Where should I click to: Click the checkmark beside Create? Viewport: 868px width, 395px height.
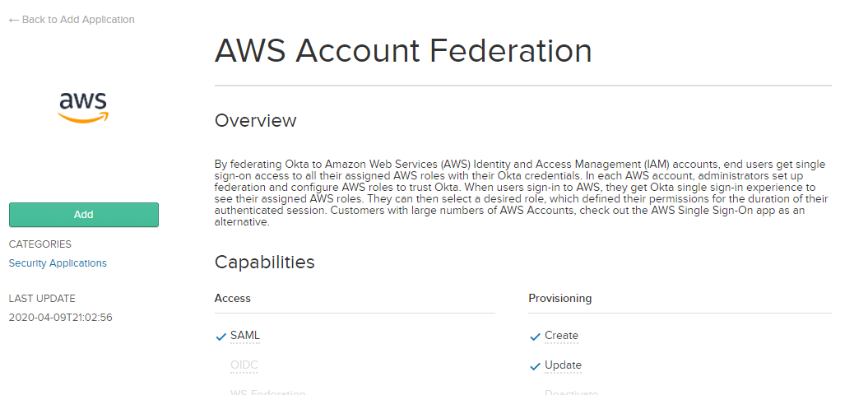(x=535, y=337)
